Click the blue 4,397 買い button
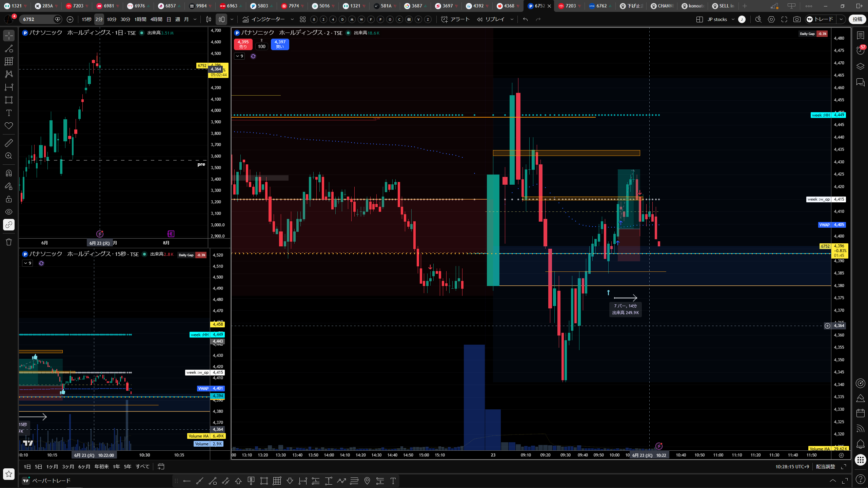 click(x=280, y=44)
